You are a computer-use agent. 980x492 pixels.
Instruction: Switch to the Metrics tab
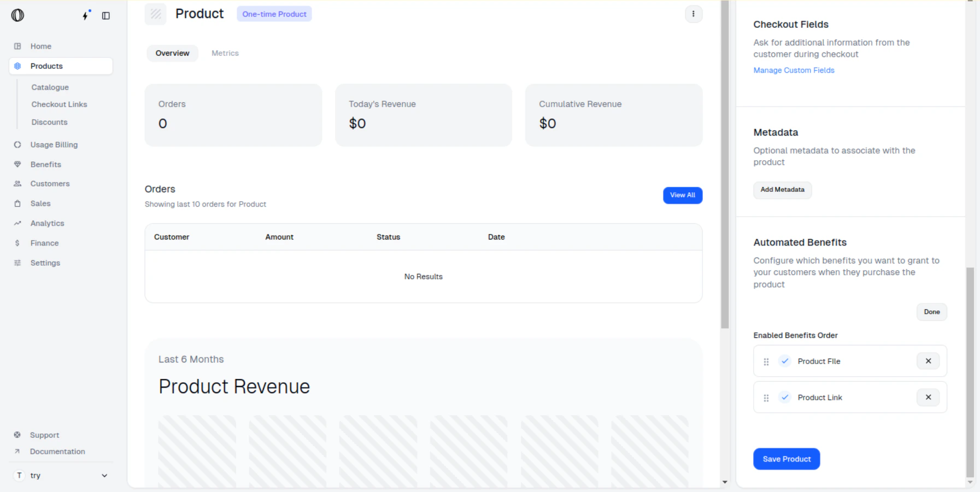(x=225, y=53)
